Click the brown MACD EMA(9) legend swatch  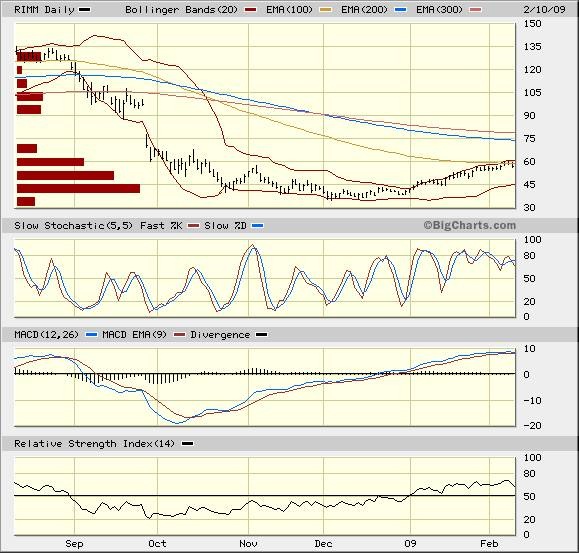click(x=179, y=335)
